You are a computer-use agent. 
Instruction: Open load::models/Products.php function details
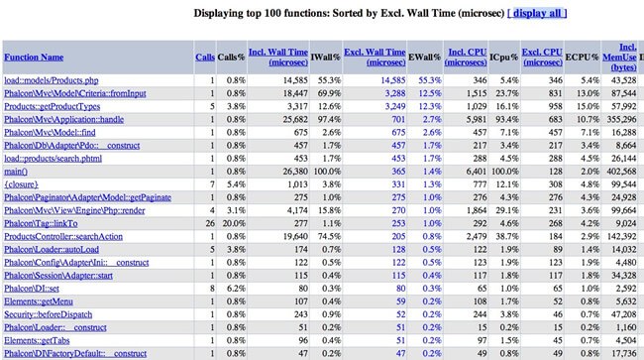coord(52,80)
